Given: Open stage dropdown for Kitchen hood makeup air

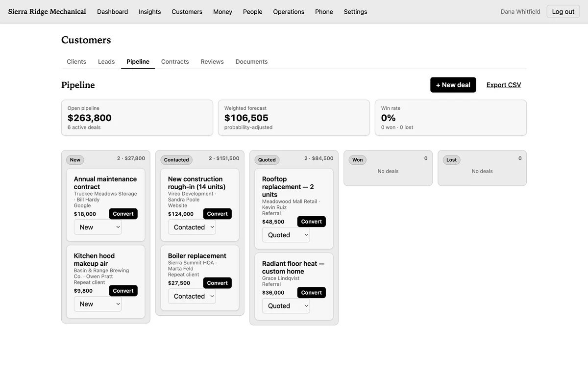Looking at the screenshot, I should [98, 304].
